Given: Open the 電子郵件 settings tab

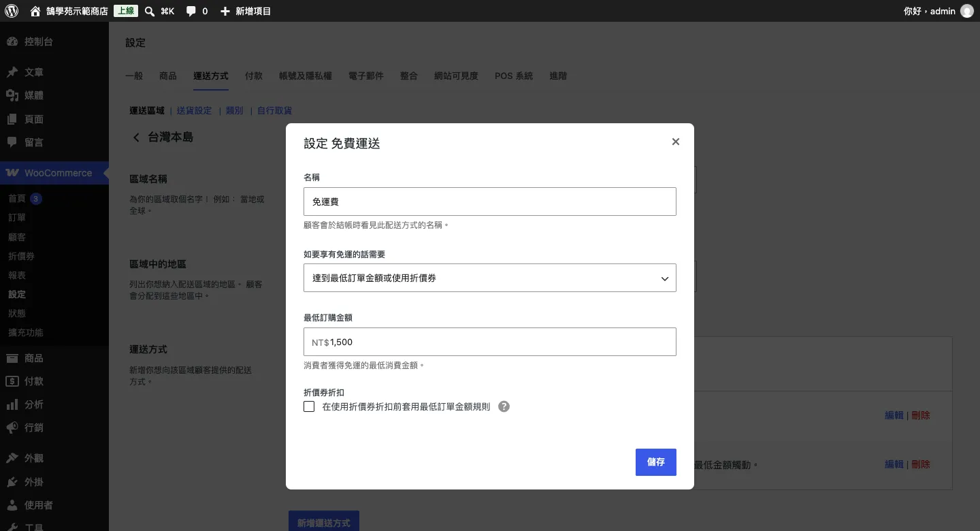Looking at the screenshot, I should (x=366, y=76).
